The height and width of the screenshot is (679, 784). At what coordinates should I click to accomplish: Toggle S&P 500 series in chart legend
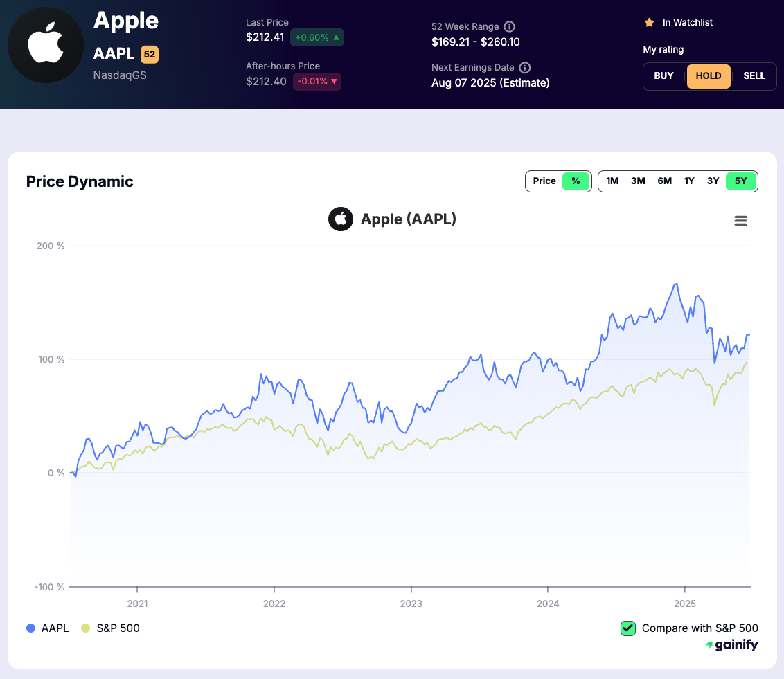111,628
